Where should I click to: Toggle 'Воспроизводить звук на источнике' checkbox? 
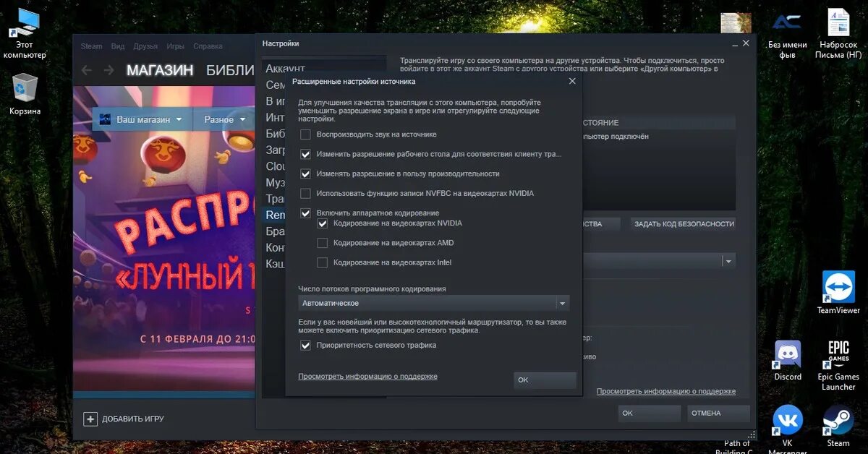(305, 134)
